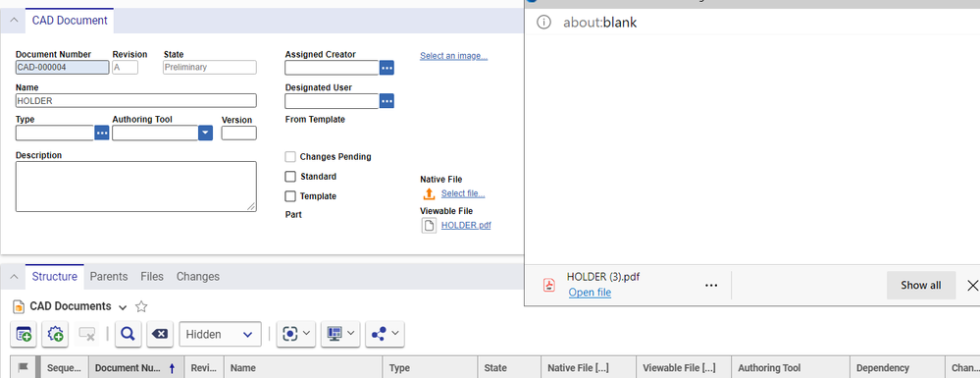Click the Assigned Creator input field
Screen dimensions: 980x378
(332, 68)
